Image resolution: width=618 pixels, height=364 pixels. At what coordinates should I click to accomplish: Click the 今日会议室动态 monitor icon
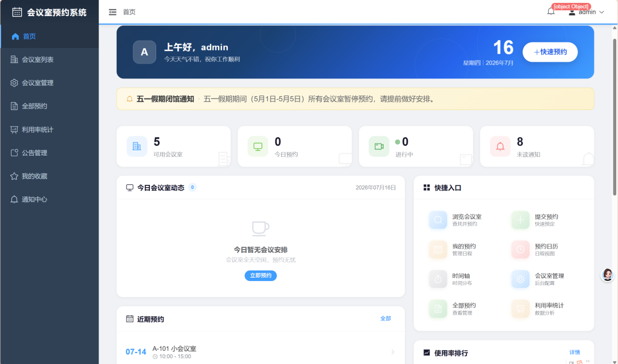click(x=130, y=188)
